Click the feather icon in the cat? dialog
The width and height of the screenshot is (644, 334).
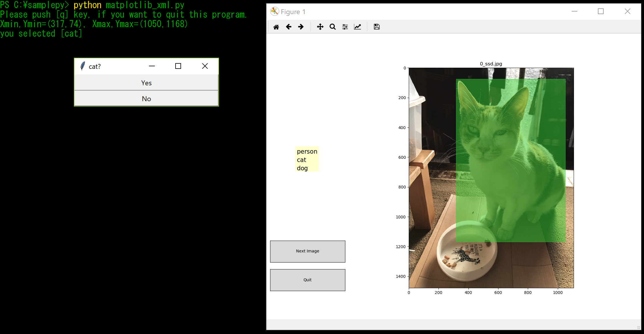click(x=82, y=66)
